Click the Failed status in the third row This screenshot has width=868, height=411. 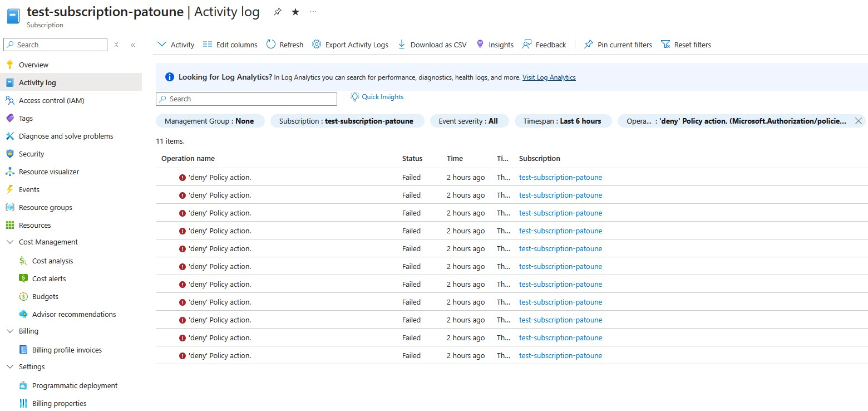click(x=411, y=213)
